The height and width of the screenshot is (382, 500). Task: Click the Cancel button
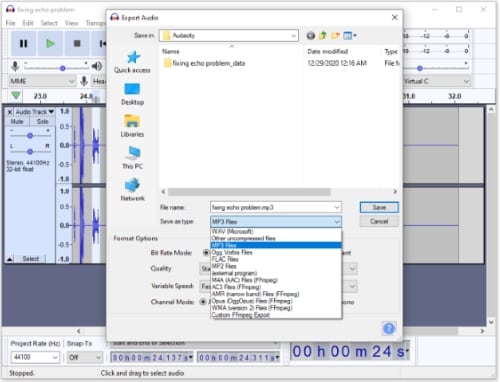(x=379, y=221)
